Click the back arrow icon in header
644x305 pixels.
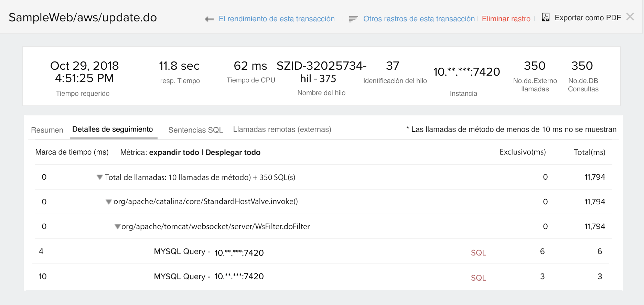[209, 19]
